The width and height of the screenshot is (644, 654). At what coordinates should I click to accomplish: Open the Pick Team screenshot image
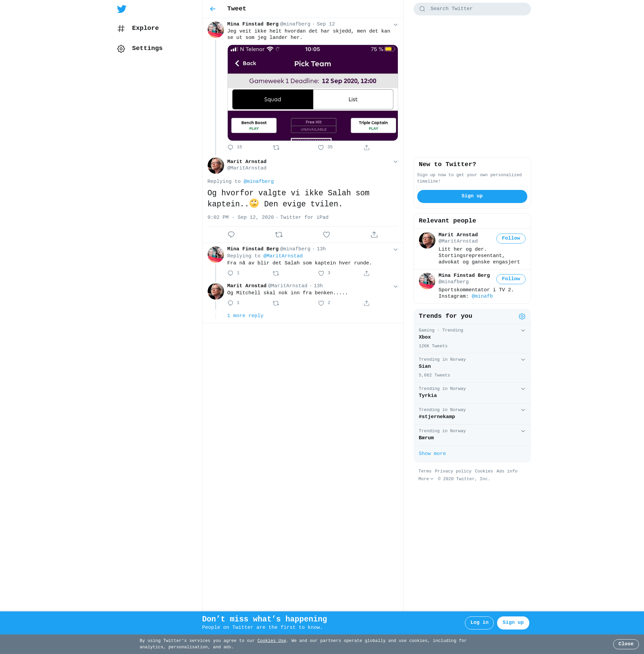[x=312, y=93]
